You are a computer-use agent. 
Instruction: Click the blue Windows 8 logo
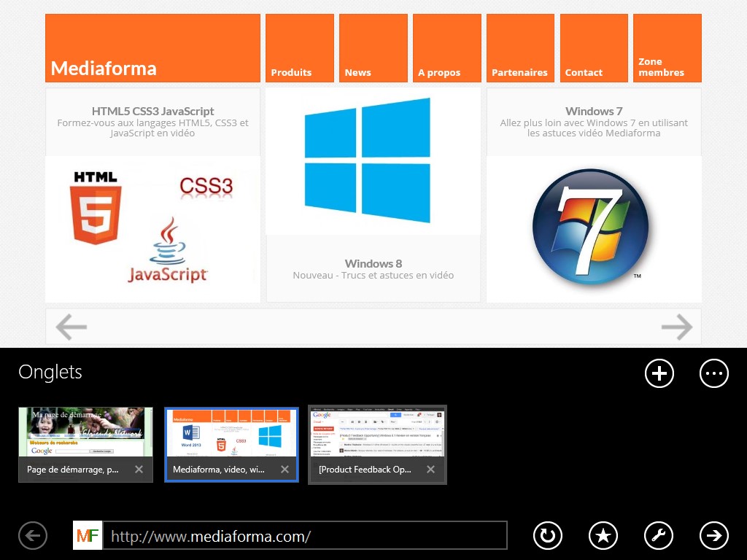tap(368, 160)
